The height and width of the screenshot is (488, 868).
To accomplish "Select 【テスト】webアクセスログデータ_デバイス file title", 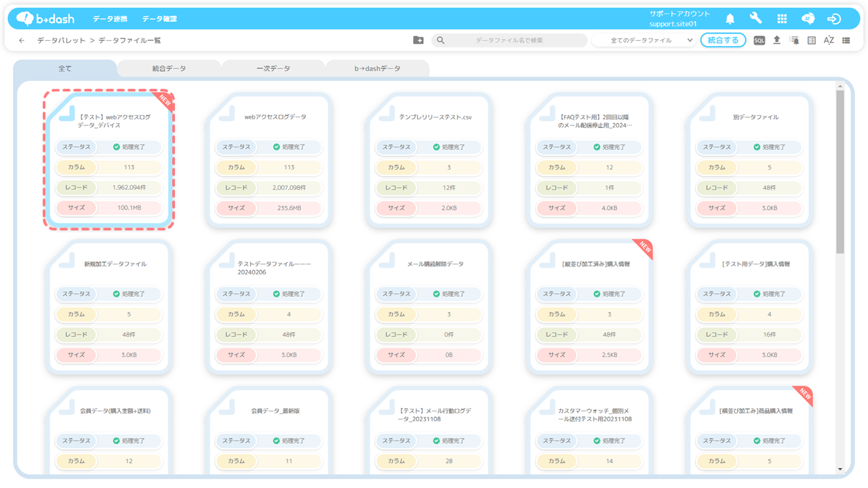I will point(115,121).
